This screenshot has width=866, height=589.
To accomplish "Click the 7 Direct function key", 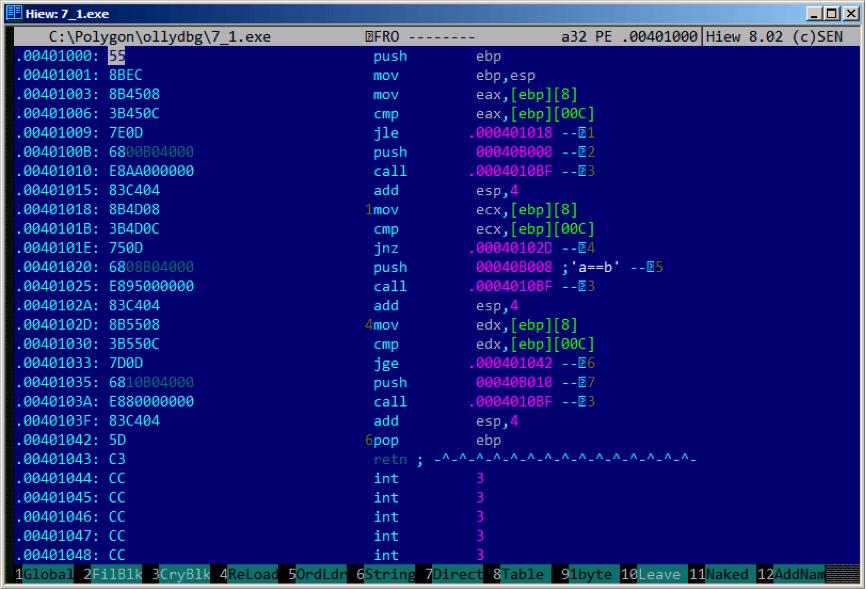I will coord(453,574).
